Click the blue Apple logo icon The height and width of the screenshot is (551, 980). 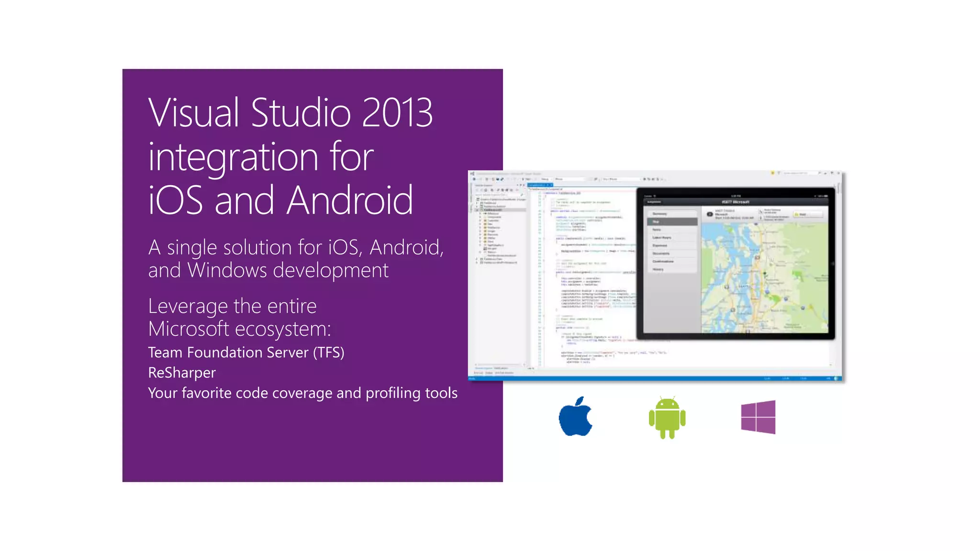click(576, 416)
